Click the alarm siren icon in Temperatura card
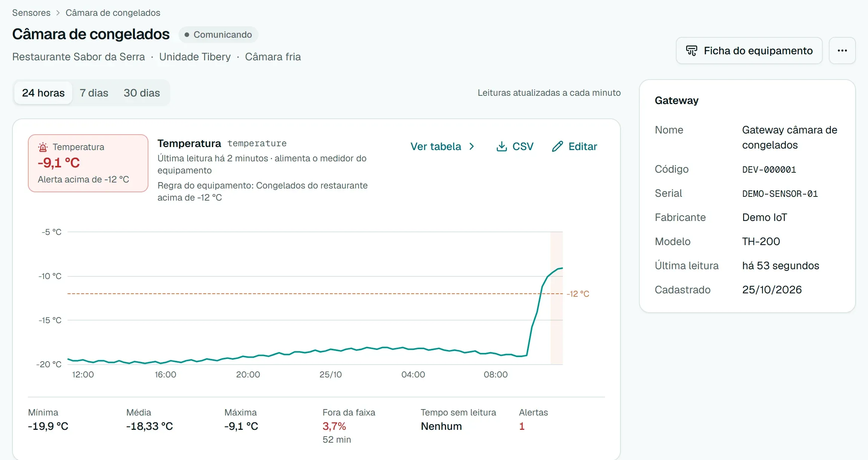Image resolution: width=868 pixels, height=460 pixels. [43, 147]
